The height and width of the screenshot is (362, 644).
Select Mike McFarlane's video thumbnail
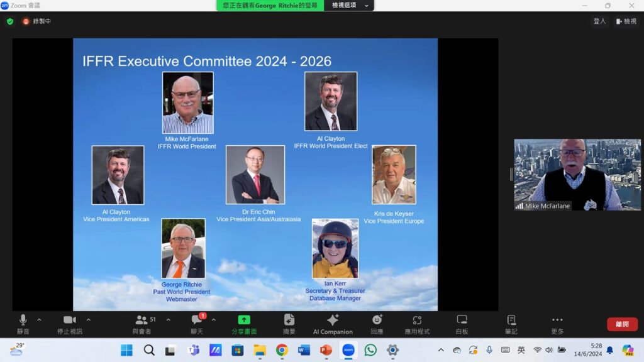tap(577, 175)
